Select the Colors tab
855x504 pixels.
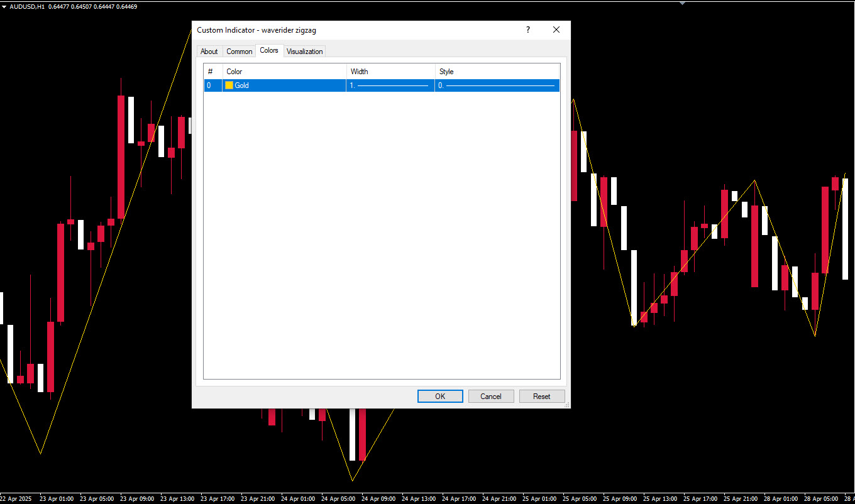coord(269,50)
